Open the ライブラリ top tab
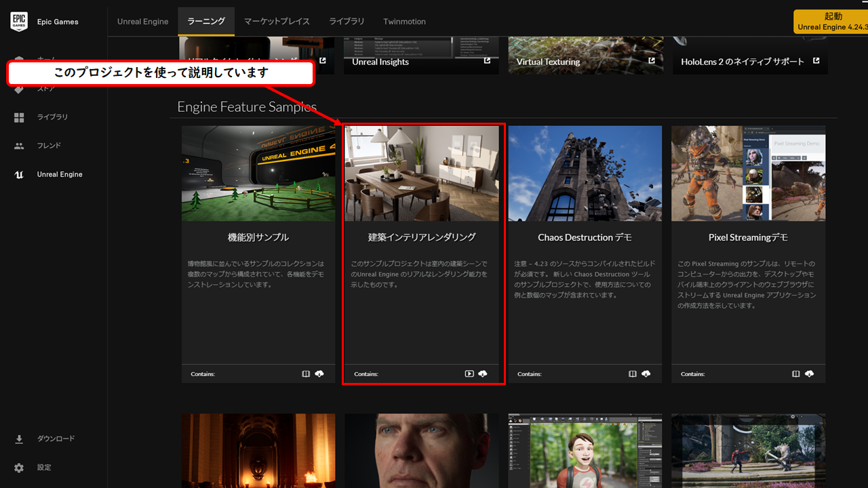Screen dimensions: 868x488 [x=347, y=22]
